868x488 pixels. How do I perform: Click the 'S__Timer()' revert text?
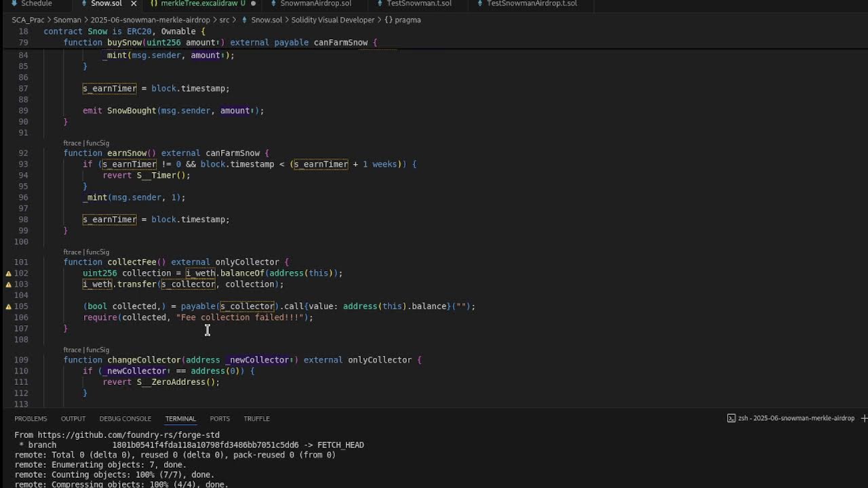(x=161, y=176)
